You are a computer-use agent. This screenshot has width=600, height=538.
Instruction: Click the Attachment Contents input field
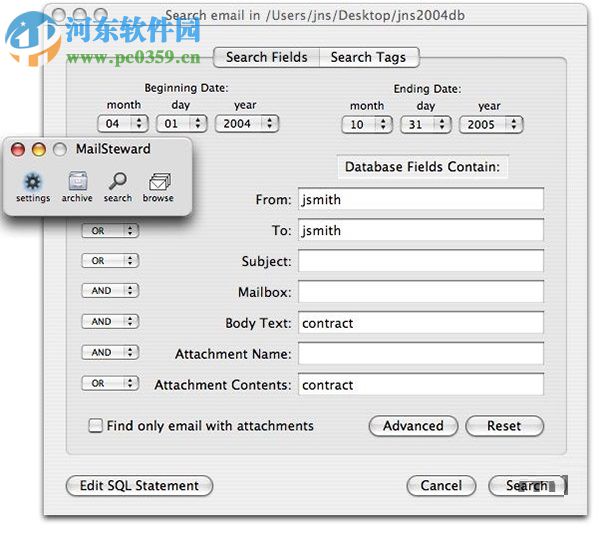coord(421,385)
